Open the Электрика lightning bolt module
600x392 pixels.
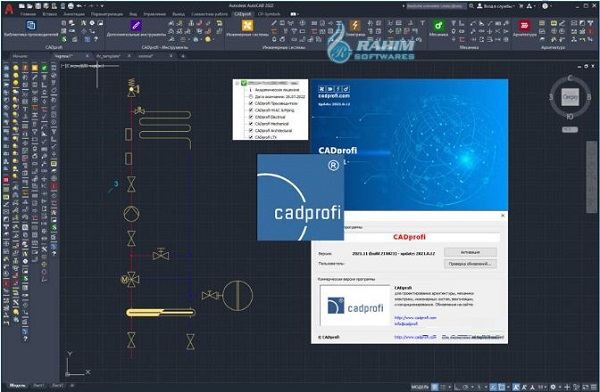pyautogui.click(x=355, y=25)
